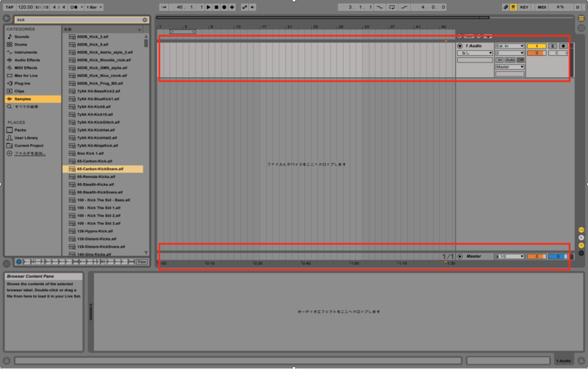Enable KEY map mode
Viewport: 588px width, 369px height.
pos(524,7)
